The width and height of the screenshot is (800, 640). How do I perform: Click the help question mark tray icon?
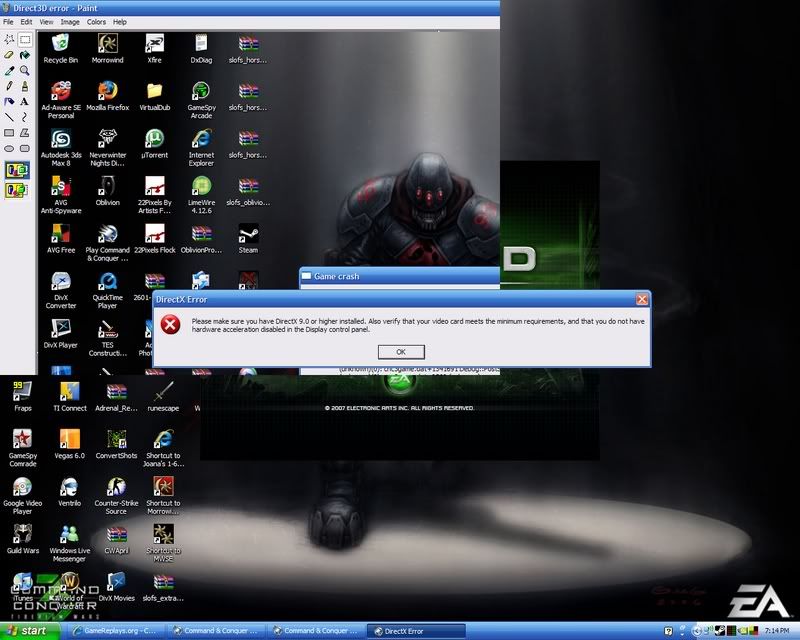(668, 631)
